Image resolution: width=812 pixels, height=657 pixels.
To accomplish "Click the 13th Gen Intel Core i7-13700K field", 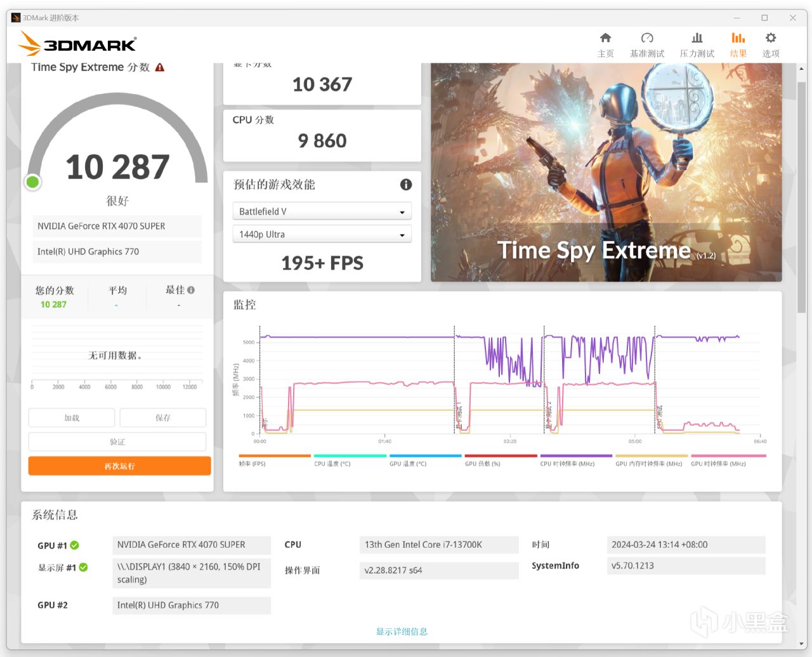I will click(x=439, y=545).
